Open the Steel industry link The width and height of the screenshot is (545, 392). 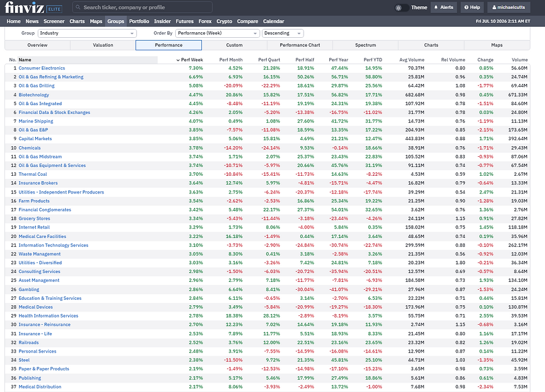[x=24, y=360]
